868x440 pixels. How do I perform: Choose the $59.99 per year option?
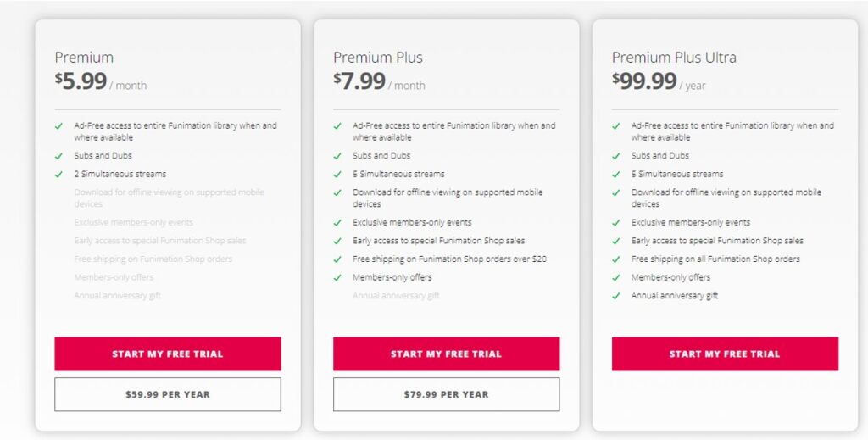click(x=167, y=394)
